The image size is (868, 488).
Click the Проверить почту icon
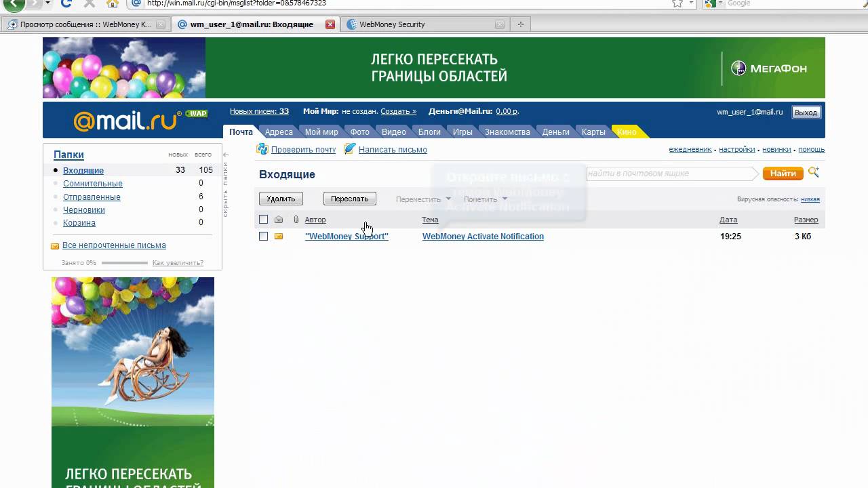pos(262,149)
